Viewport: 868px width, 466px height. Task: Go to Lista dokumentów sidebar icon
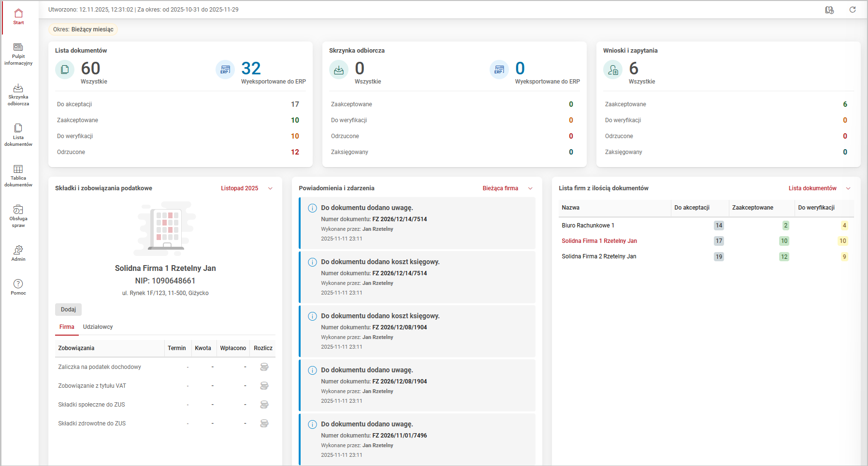pos(18,134)
